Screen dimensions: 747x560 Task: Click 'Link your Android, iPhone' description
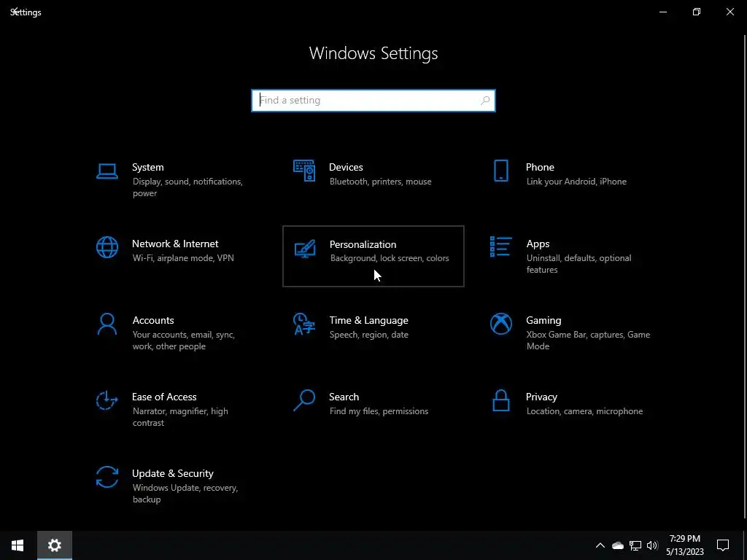pyautogui.click(x=576, y=182)
